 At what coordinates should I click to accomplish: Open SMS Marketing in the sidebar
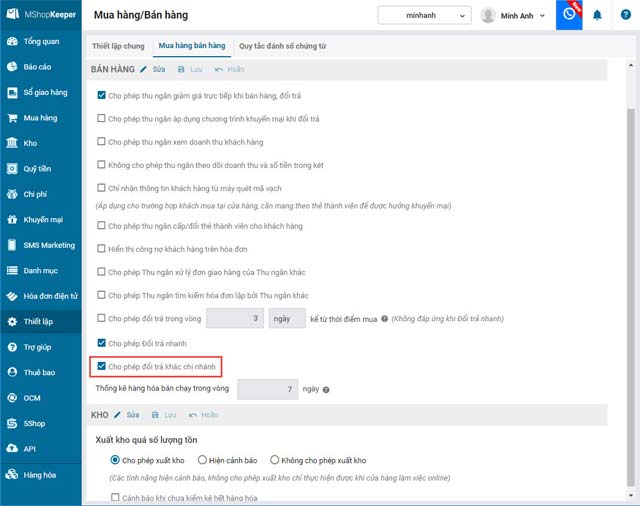(x=48, y=245)
